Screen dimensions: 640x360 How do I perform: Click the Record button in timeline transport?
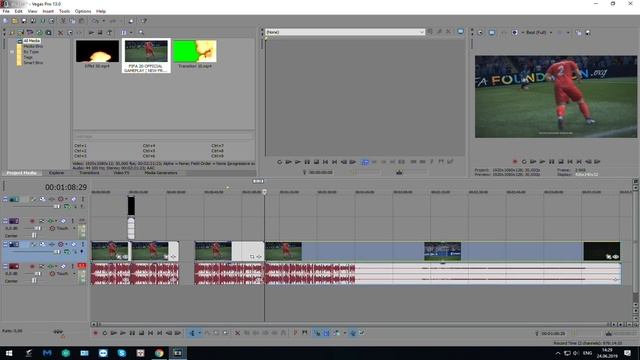point(96,333)
